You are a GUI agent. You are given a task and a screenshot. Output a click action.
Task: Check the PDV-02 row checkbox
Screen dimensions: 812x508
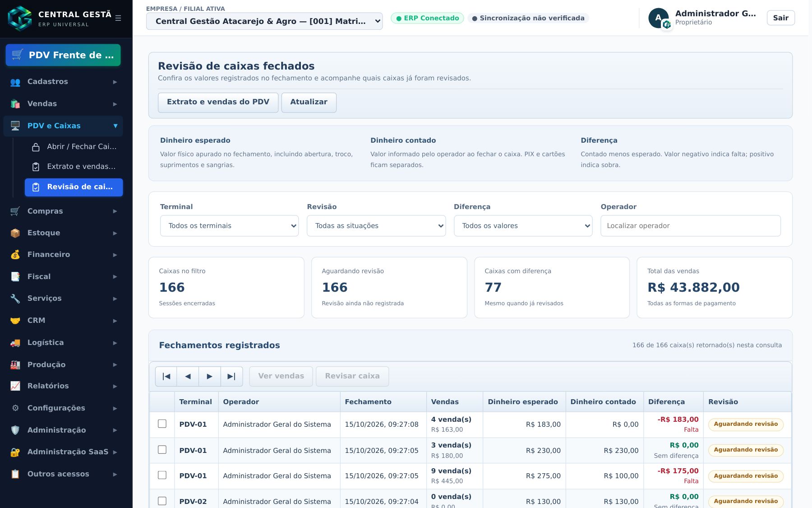162,501
